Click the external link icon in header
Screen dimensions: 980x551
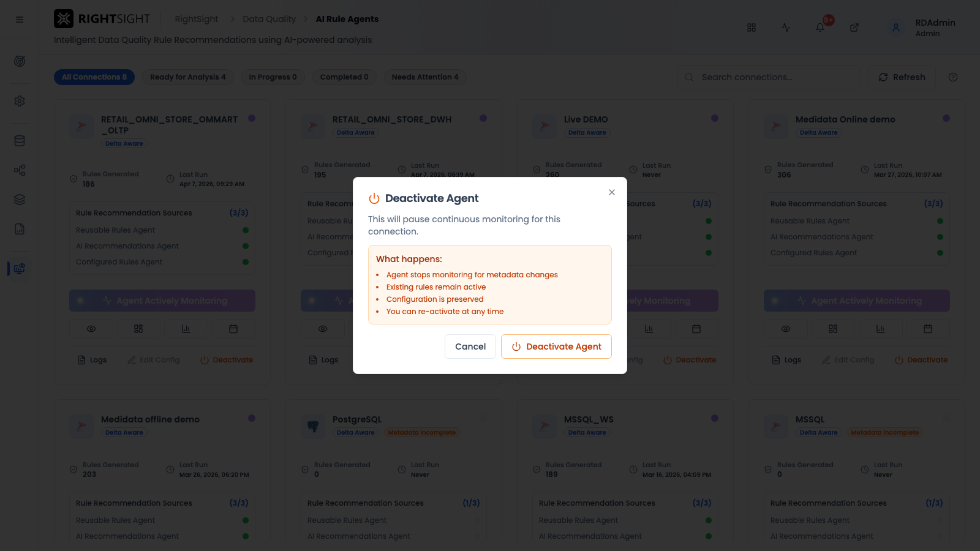coord(854,28)
